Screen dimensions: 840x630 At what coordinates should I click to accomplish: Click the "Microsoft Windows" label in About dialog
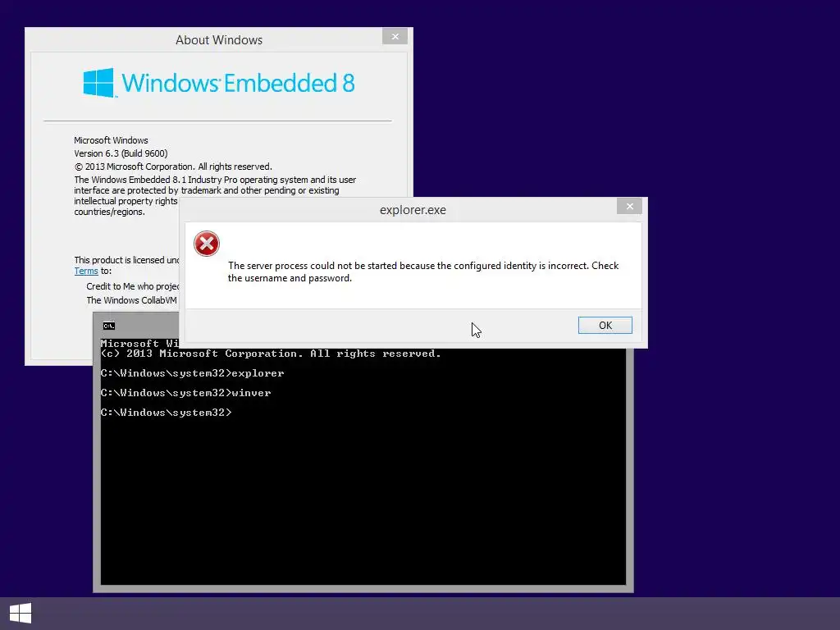111,140
